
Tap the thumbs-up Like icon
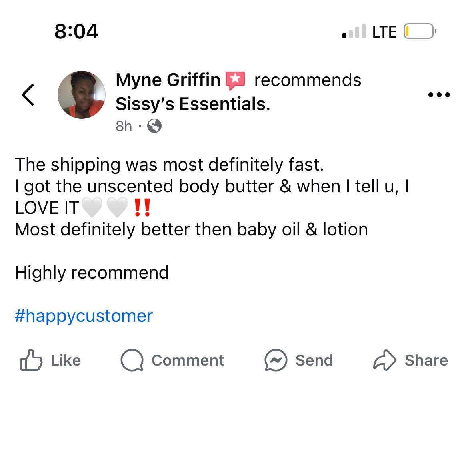click(31, 360)
